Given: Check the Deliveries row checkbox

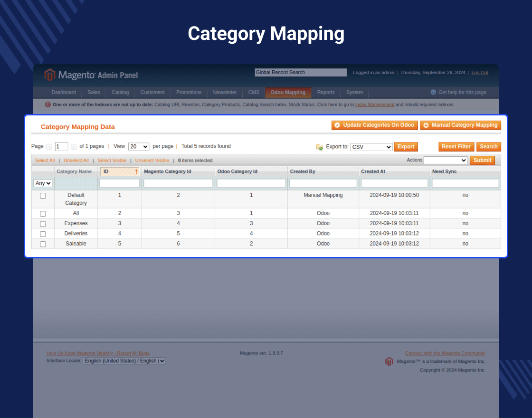Looking at the screenshot, I should pyautogui.click(x=43, y=234).
